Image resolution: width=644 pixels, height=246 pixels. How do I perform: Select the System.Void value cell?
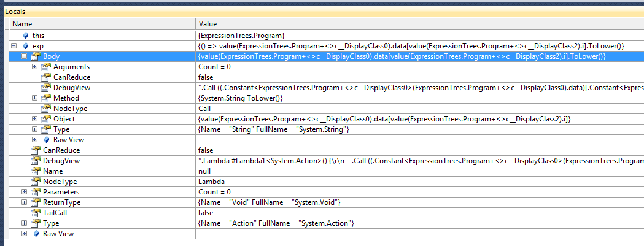(270, 202)
